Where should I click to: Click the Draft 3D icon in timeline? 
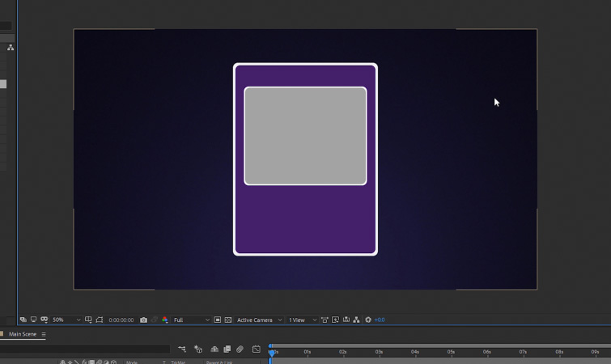(x=198, y=349)
